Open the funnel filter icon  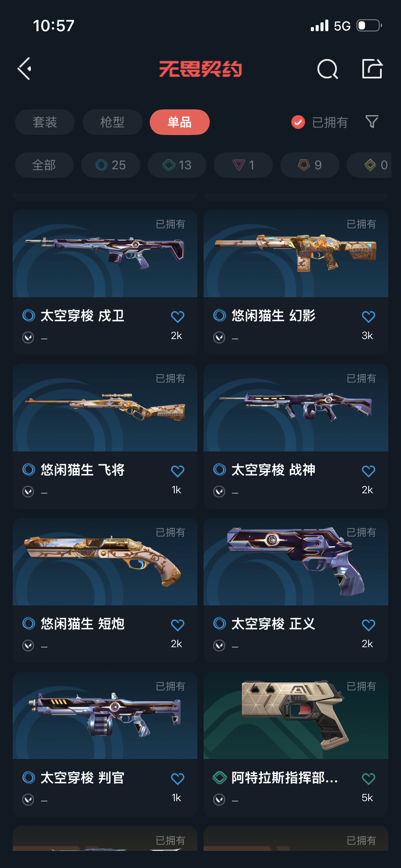(x=372, y=122)
